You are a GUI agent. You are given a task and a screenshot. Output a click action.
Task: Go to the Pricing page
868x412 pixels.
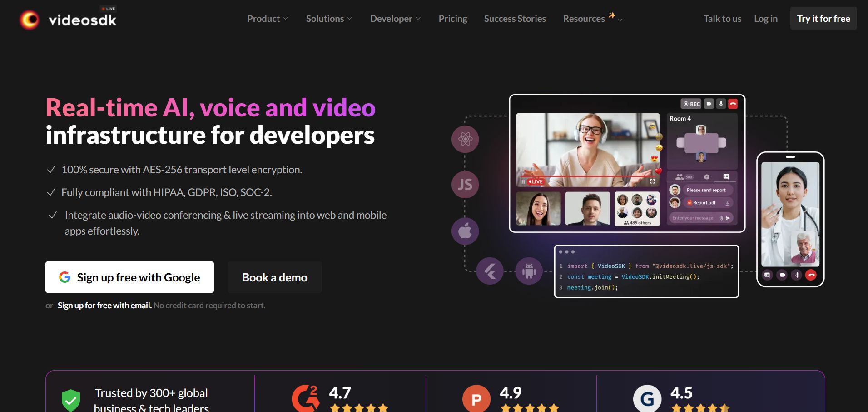point(453,19)
